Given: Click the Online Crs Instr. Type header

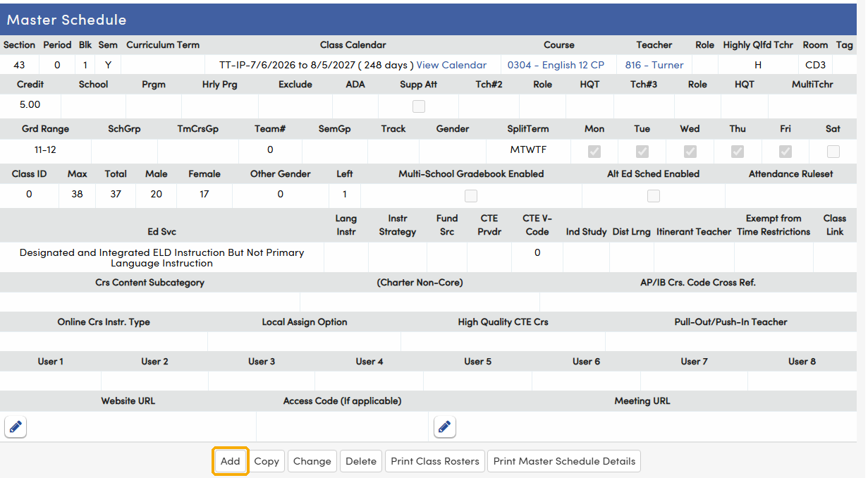Looking at the screenshot, I should [x=104, y=321].
